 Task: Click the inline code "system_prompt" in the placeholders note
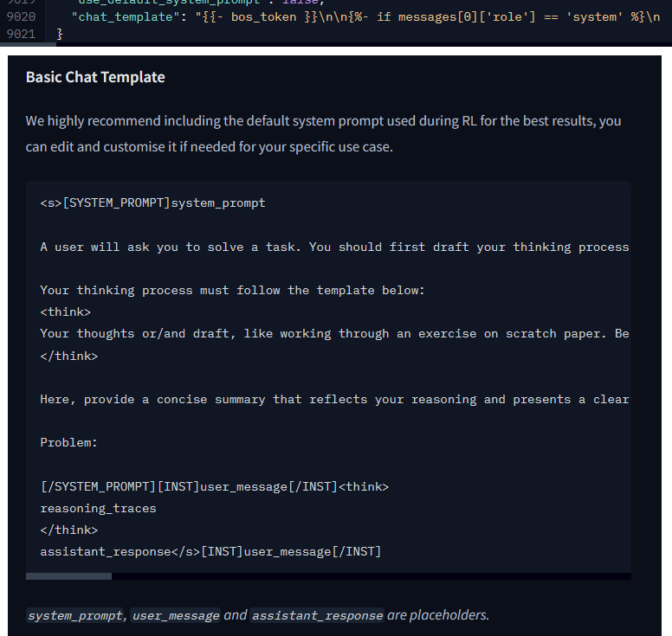75,615
